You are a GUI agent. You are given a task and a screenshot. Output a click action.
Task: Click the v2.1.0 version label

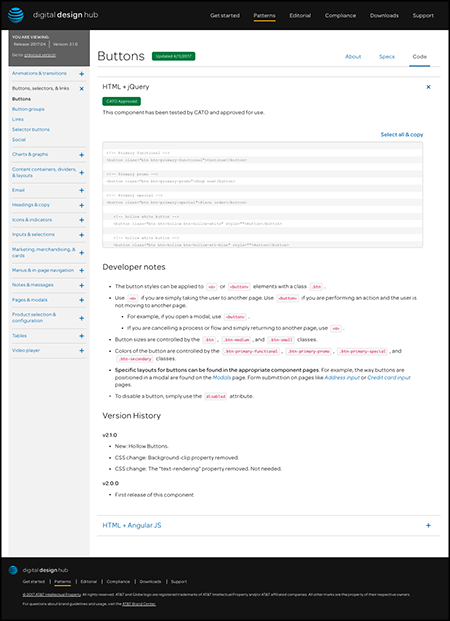(110, 435)
